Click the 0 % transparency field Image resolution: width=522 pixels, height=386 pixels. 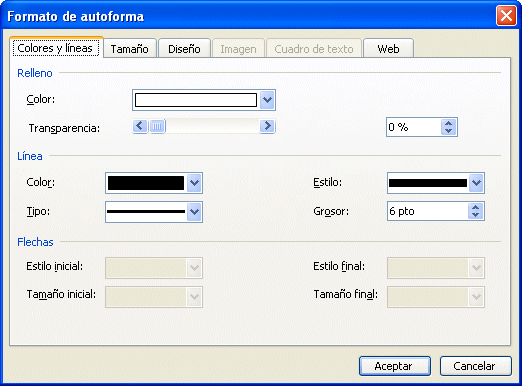click(414, 127)
